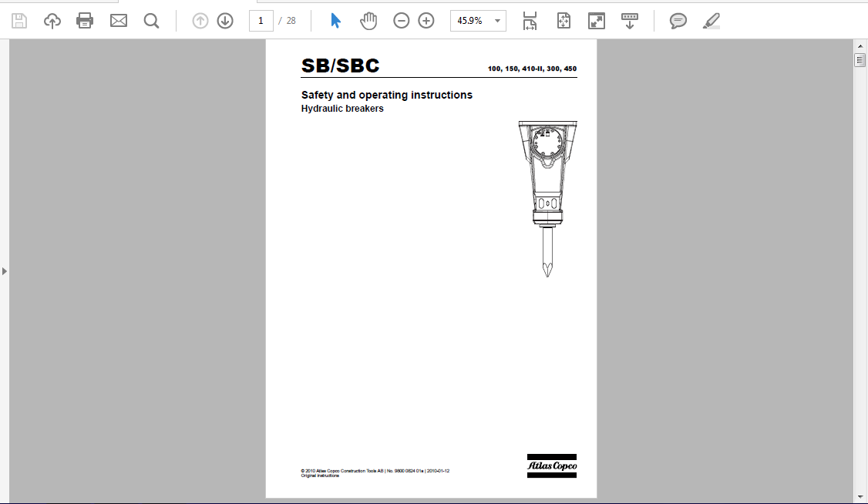The width and height of the screenshot is (868, 504).
Task: Go to next page arrow
Action: pyautogui.click(x=225, y=21)
